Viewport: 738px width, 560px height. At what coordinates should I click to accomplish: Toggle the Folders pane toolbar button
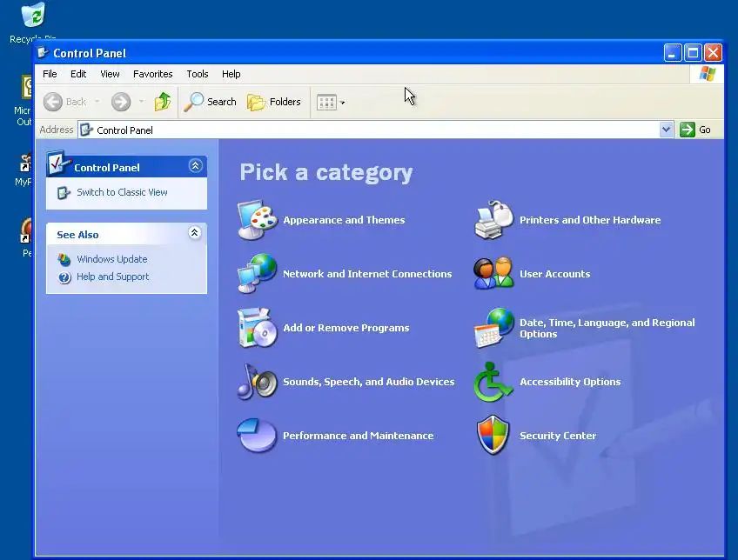pyautogui.click(x=274, y=102)
